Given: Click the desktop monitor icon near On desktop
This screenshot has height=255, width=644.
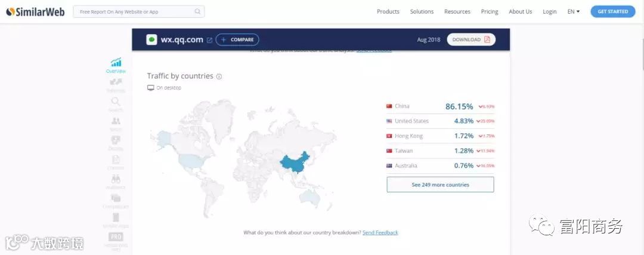Looking at the screenshot, I should [151, 88].
